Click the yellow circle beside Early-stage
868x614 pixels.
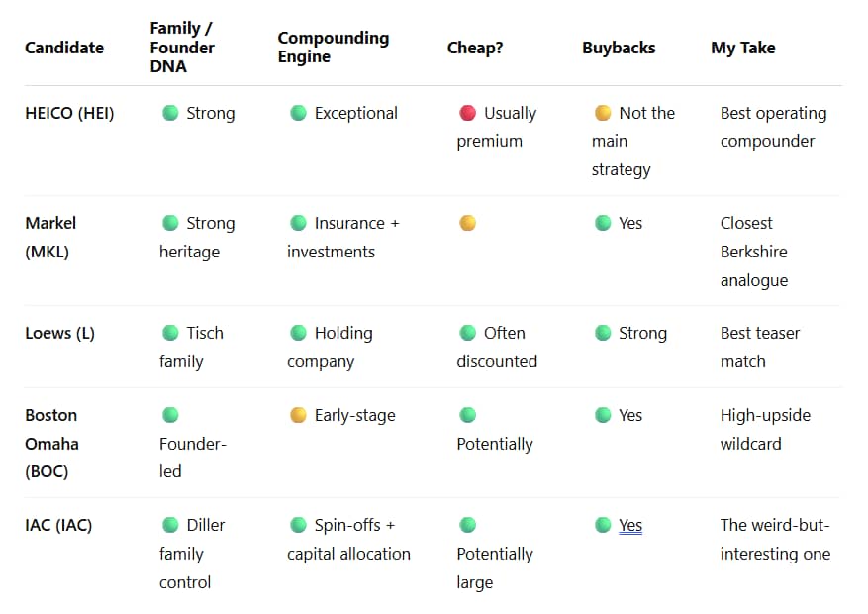tap(298, 415)
